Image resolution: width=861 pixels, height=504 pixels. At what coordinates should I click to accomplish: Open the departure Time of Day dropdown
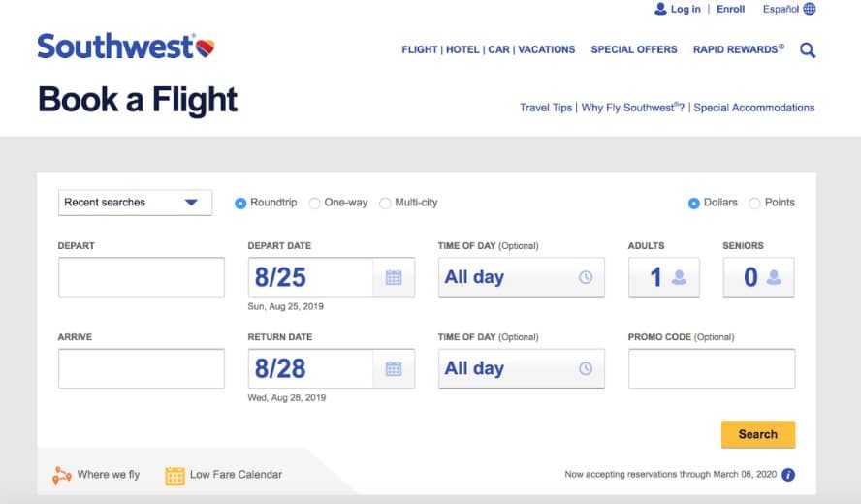(521, 277)
